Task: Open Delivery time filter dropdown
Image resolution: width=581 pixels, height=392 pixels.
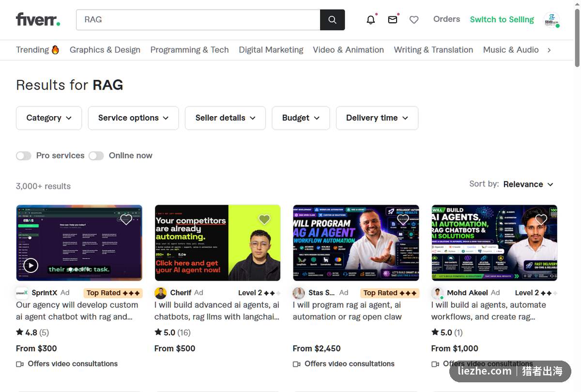Action: click(x=377, y=118)
